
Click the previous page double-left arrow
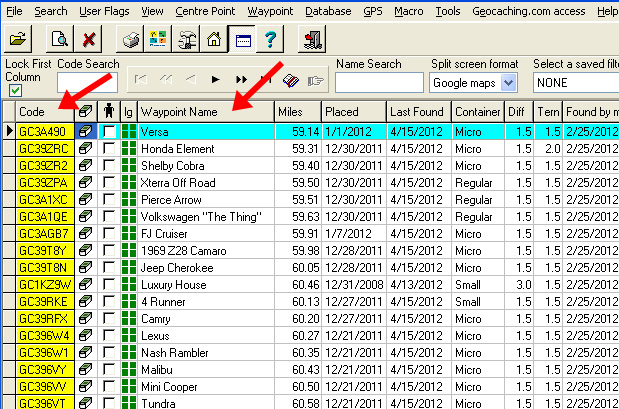(166, 80)
